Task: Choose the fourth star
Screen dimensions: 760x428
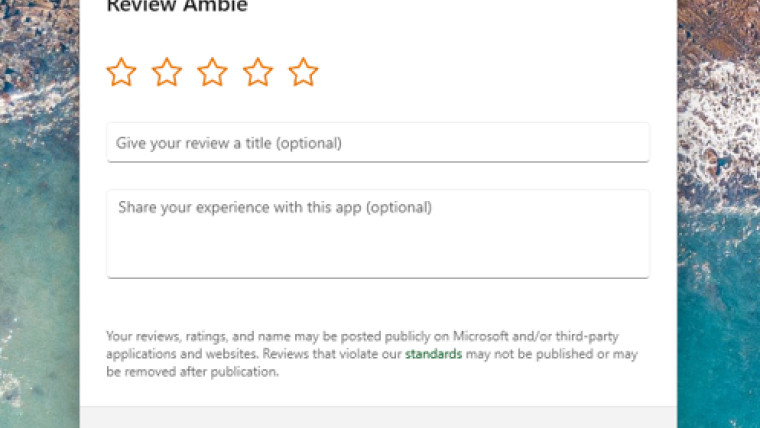Action: click(258, 72)
